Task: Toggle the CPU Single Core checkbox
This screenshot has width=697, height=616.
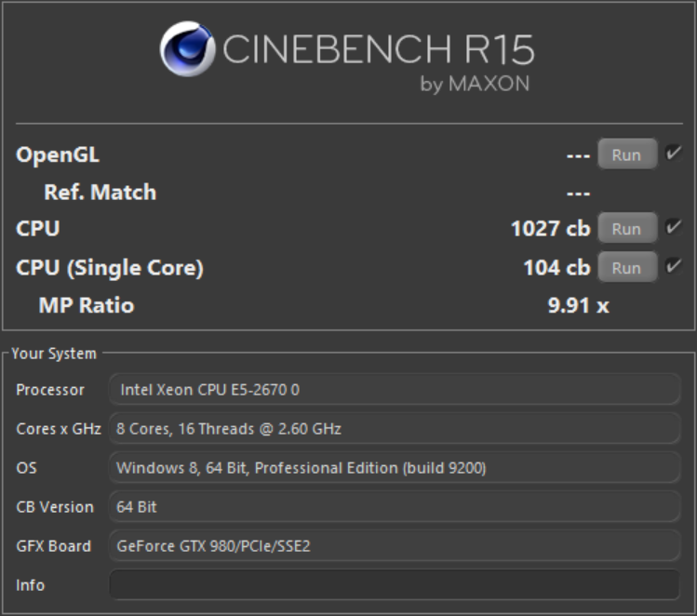Action: click(x=674, y=266)
